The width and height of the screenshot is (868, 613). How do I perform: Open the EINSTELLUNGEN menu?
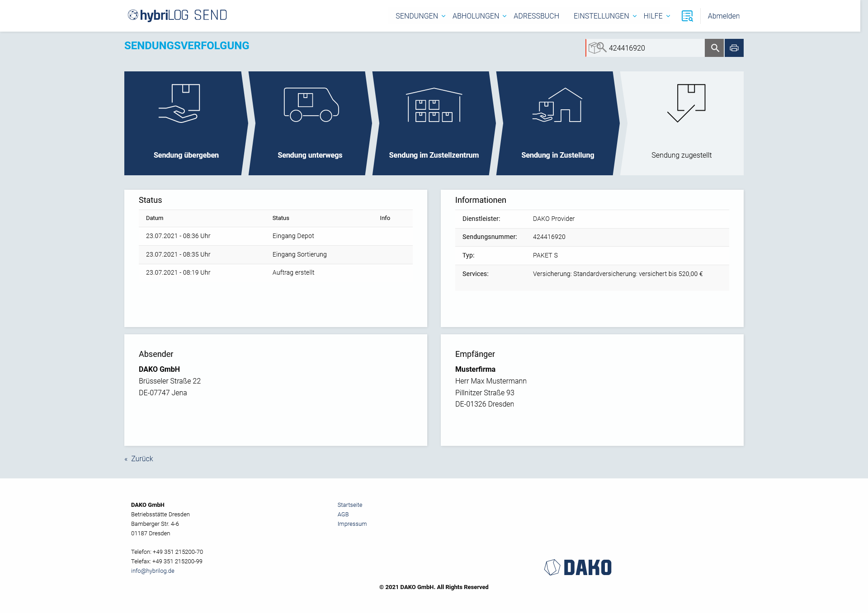[601, 16]
